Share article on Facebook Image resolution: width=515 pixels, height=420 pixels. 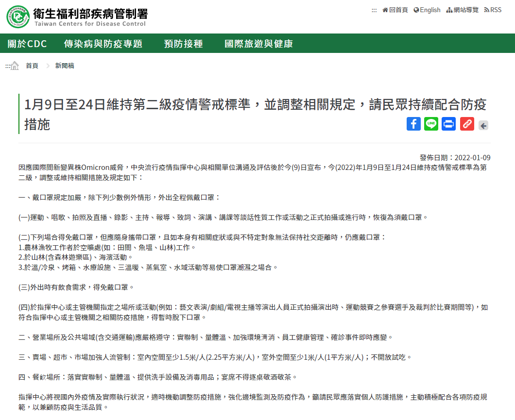pos(413,124)
